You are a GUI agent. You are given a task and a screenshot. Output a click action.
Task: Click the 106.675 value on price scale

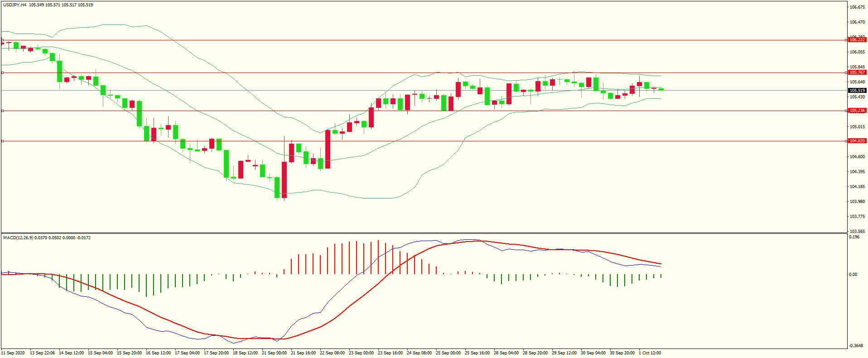pyautogui.click(x=857, y=7)
